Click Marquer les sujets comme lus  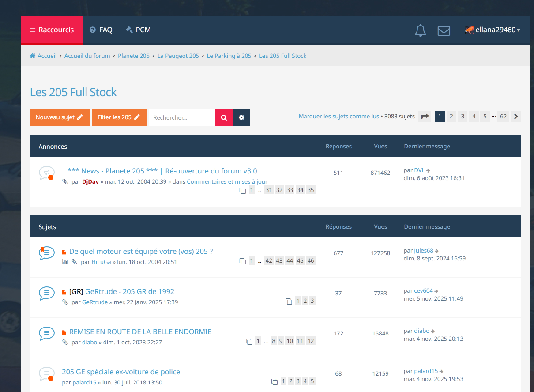[x=338, y=117]
